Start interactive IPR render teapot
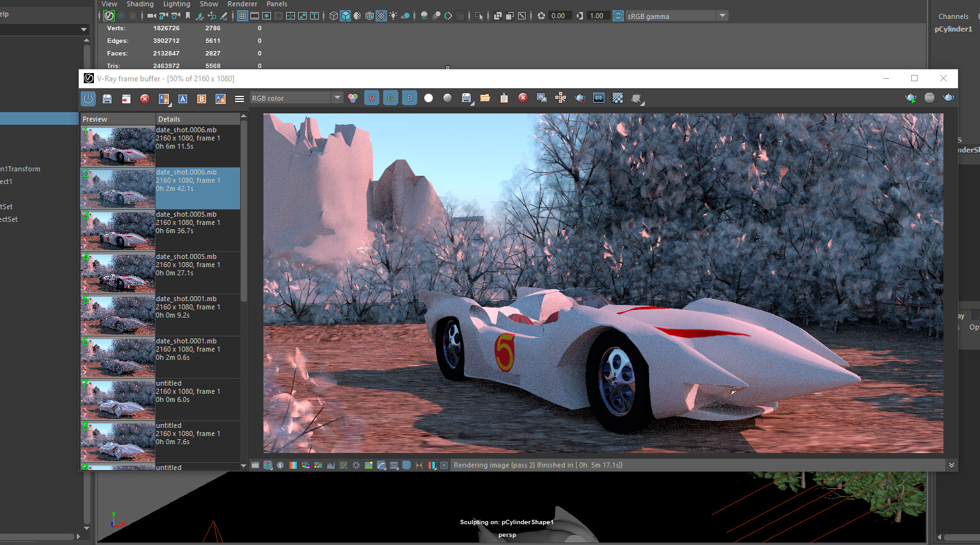This screenshot has width=980, height=545. [x=911, y=98]
